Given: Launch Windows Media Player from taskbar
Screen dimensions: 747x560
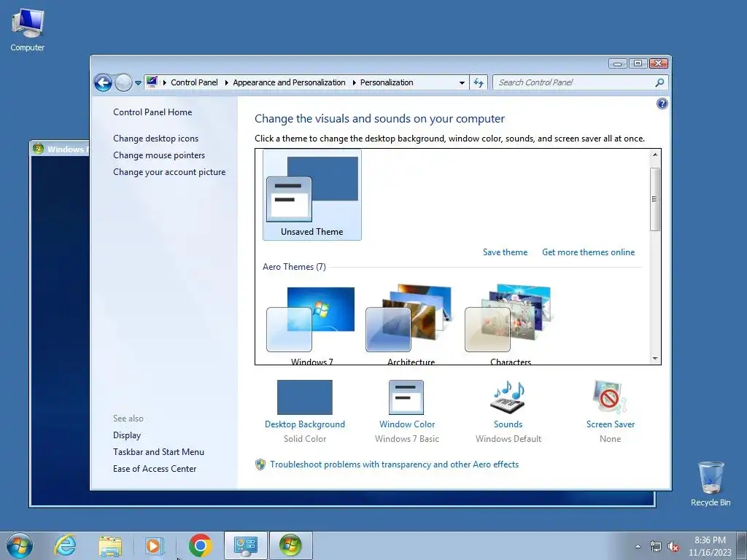Looking at the screenshot, I should [155, 545].
